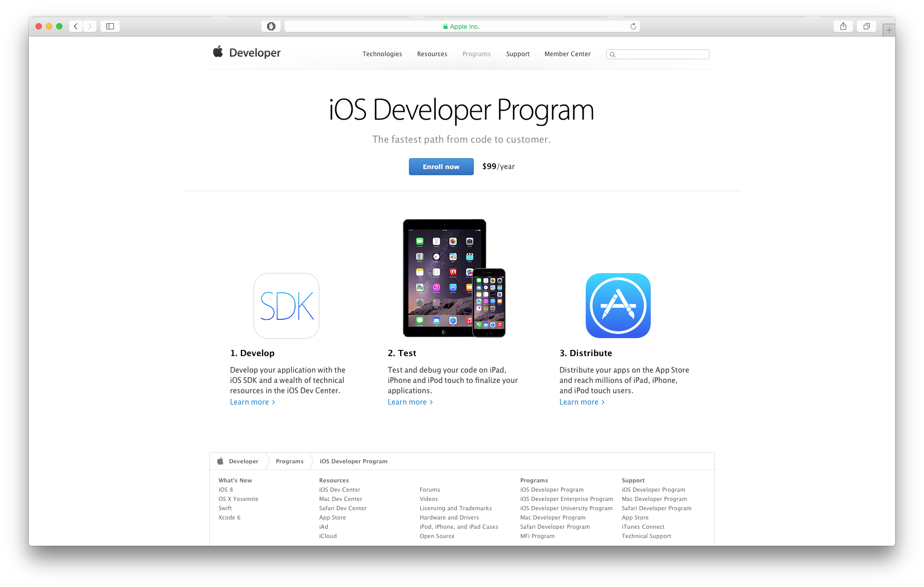Open Swift footer link
924x587 pixels.
coord(225,508)
